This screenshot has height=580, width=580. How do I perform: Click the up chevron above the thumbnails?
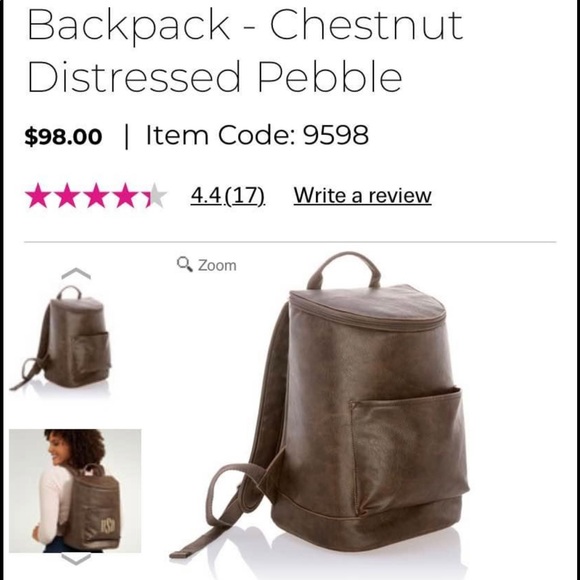76,274
